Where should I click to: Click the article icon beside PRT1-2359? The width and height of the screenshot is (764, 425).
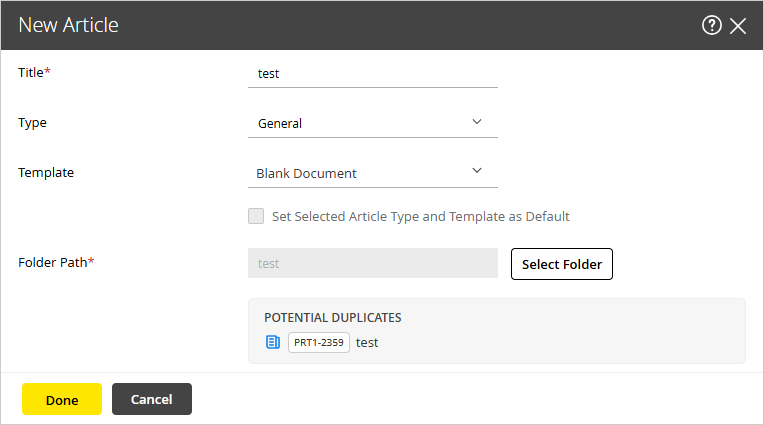click(273, 343)
